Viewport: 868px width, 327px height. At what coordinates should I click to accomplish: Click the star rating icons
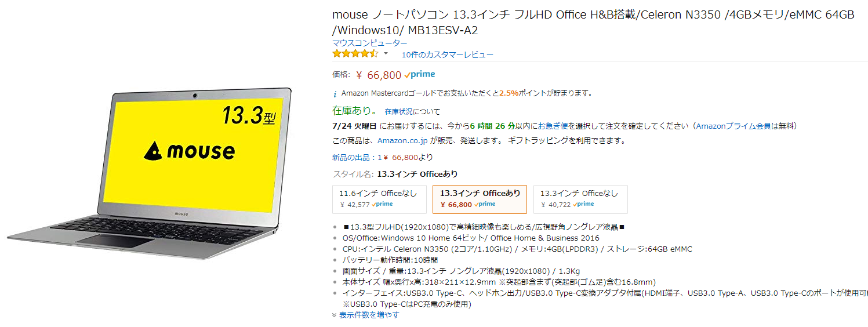click(x=355, y=54)
